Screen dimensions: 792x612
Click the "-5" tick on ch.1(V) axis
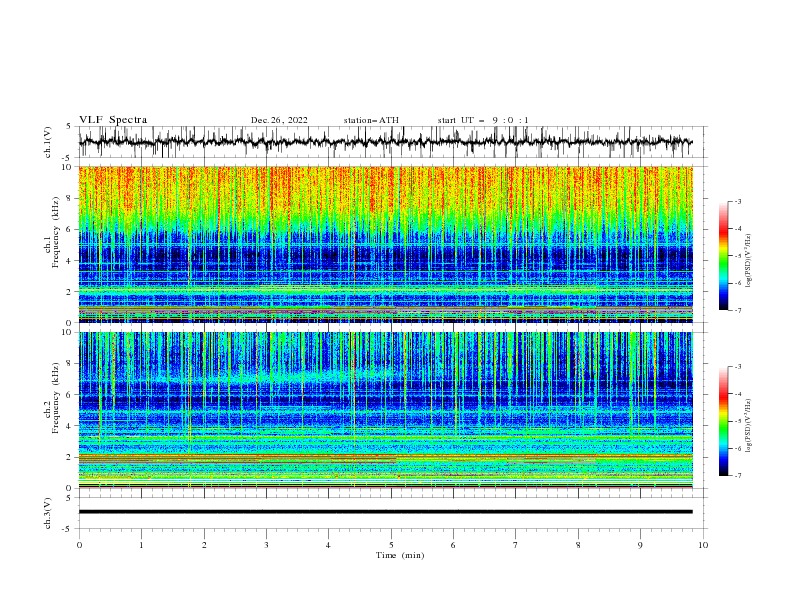[x=67, y=158]
